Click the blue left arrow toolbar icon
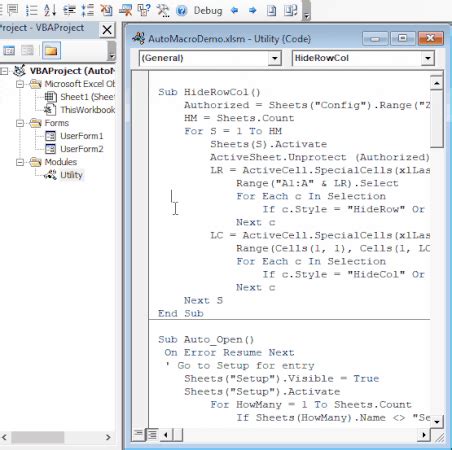Viewport: 452px width, 450px height. 234,11
